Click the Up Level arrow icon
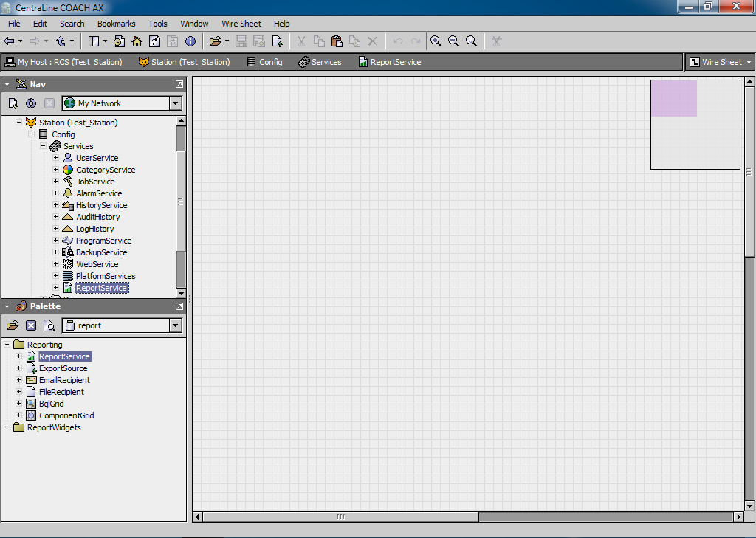 [61, 41]
